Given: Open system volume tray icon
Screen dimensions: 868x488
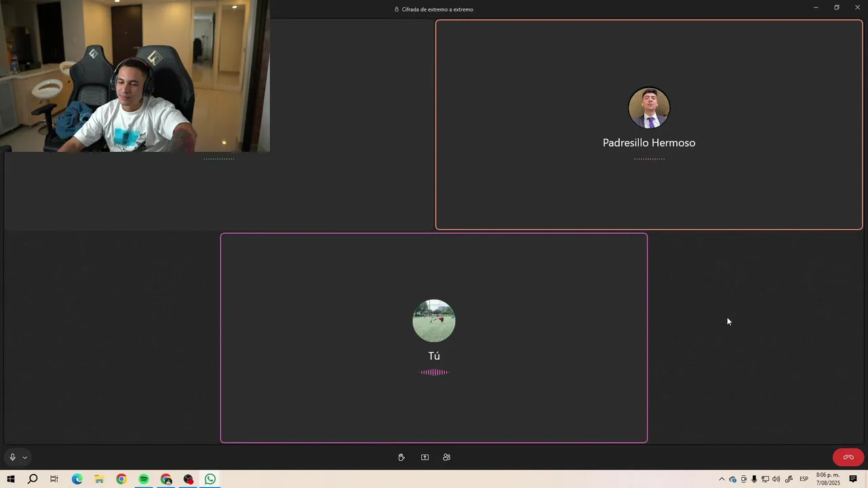Looking at the screenshot, I should click(x=776, y=479).
